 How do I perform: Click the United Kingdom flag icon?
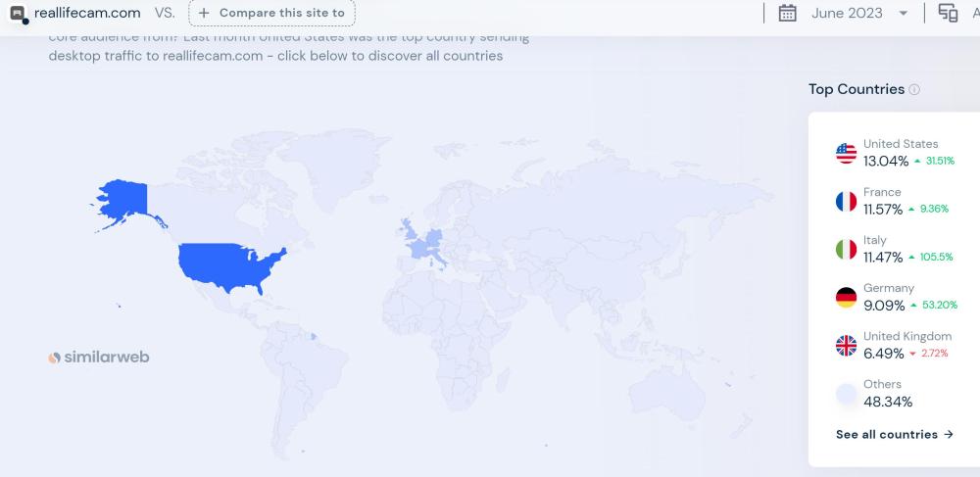[846, 346]
